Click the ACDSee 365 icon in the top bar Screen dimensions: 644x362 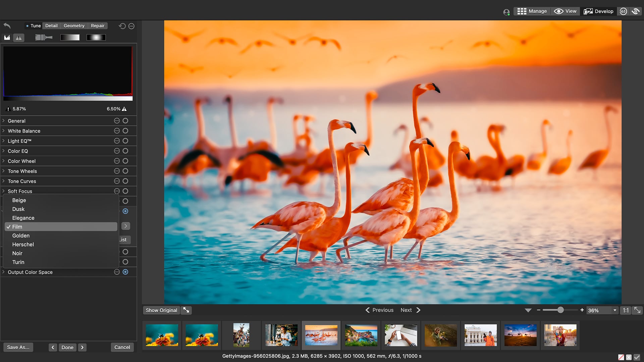623,11
